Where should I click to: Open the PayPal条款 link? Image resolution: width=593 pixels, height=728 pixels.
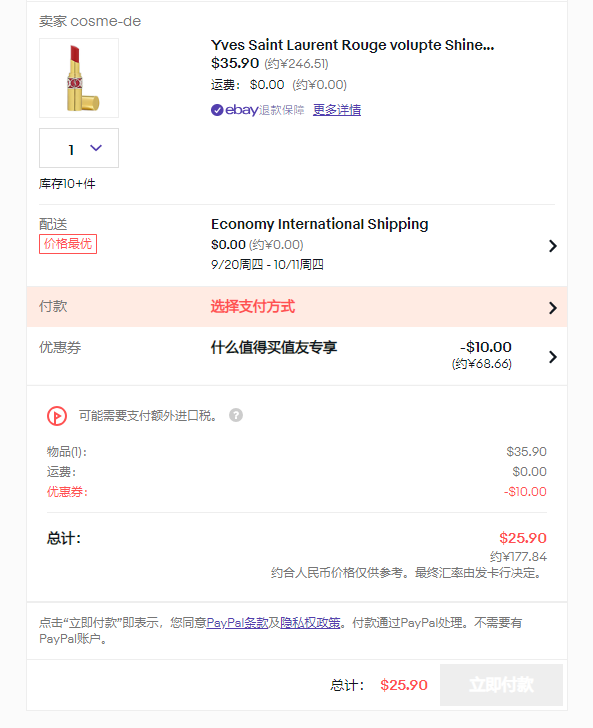coord(237,623)
